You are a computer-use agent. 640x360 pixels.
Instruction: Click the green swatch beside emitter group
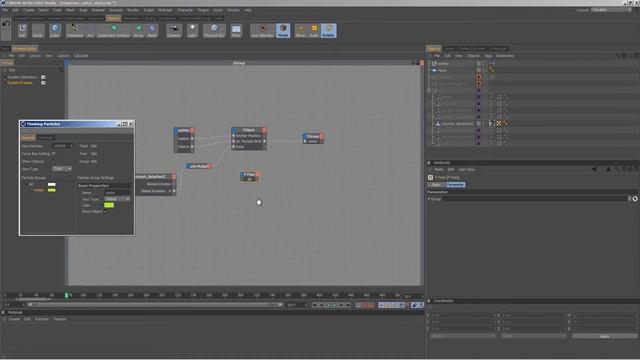(x=51, y=190)
